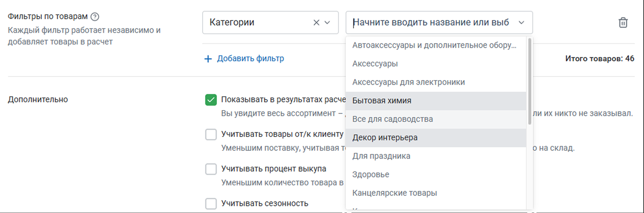
Task: Click the trash icon to delete filter
Action: (623, 23)
